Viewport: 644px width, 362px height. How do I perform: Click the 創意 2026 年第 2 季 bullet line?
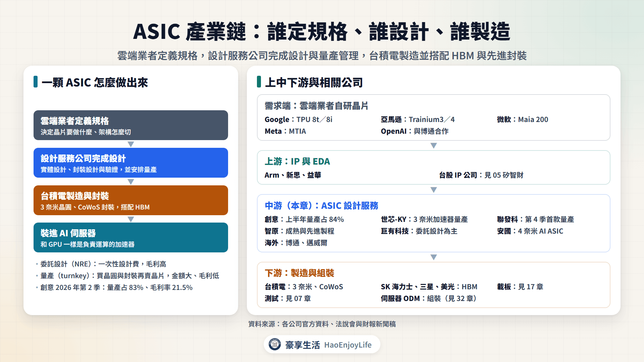[116, 288]
